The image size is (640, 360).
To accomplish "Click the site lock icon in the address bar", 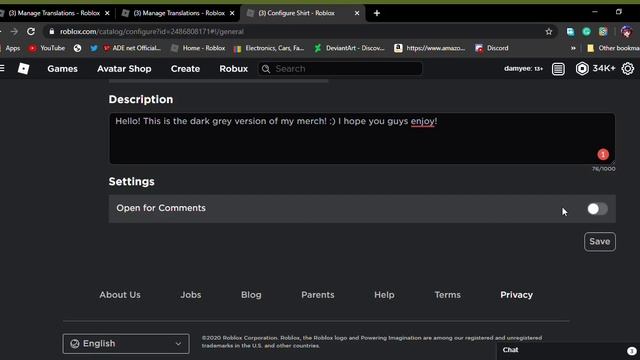I will [x=51, y=31].
